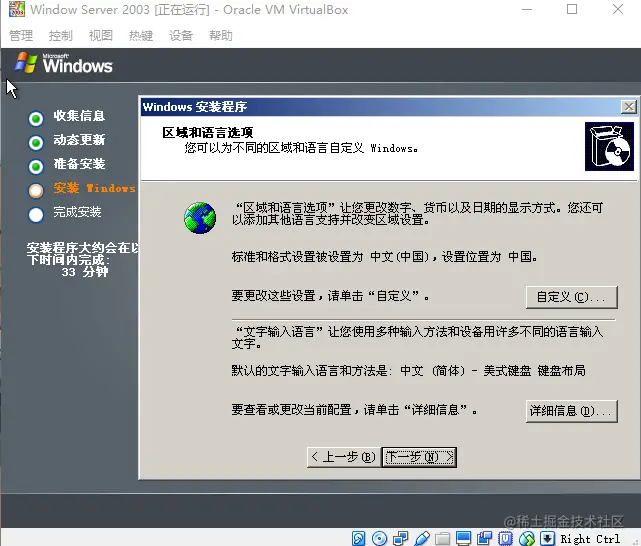The image size is (641, 546).
Task: Minimize the VirtualBox window
Action: point(527,9)
